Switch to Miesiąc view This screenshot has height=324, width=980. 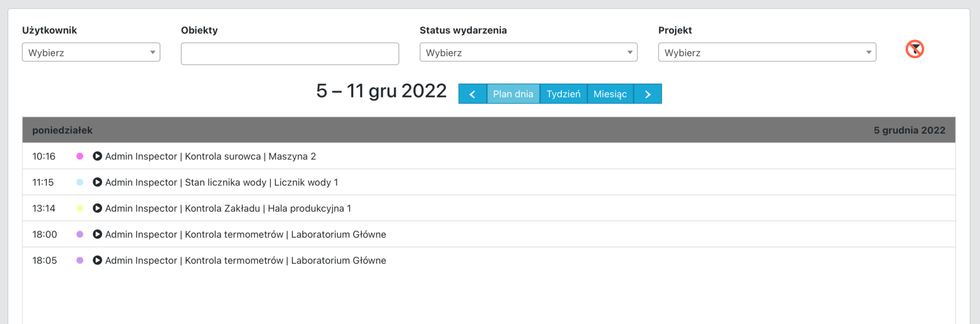coord(610,94)
